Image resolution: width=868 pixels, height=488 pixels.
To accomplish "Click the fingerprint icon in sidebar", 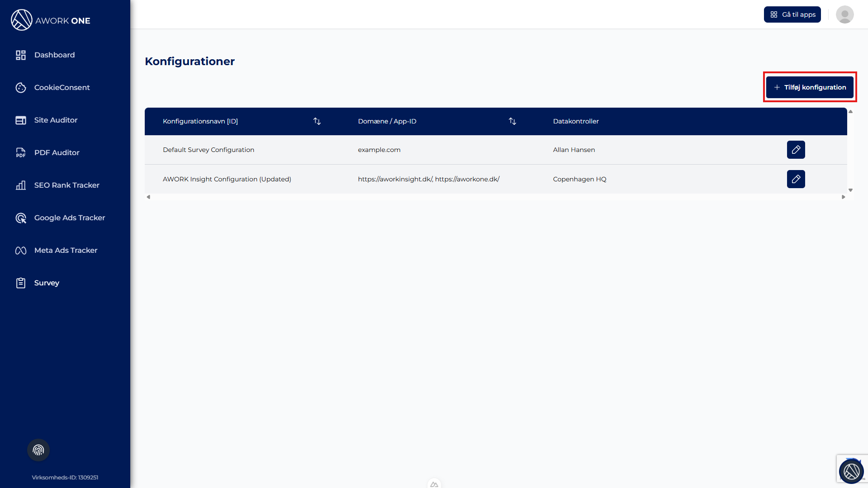I will tap(38, 450).
